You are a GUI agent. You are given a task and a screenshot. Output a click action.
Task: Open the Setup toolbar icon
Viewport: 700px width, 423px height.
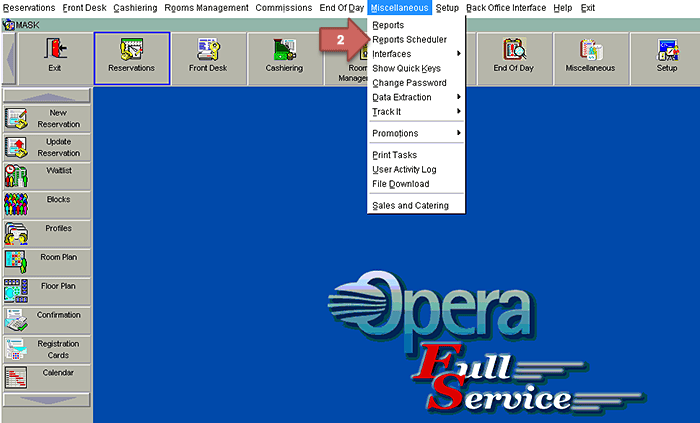[666, 57]
